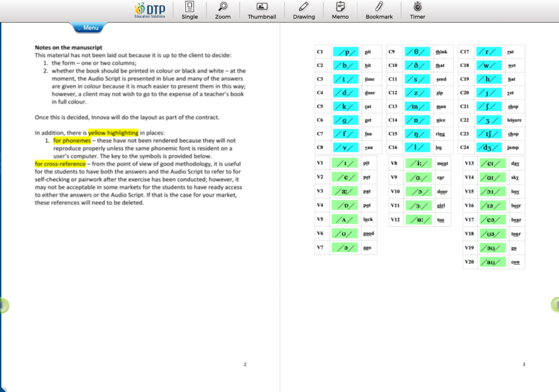Click the /t/ phoneme cell in row C3
Viewport: 559px width, 392px height.
pos(346,79)
